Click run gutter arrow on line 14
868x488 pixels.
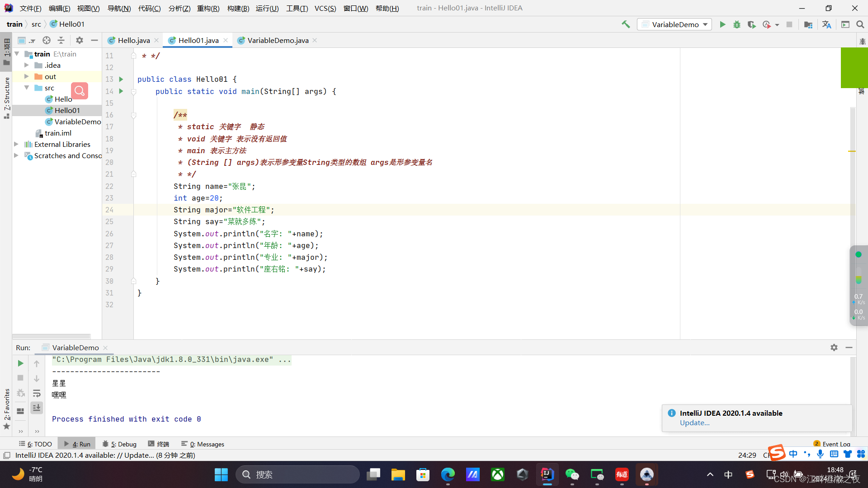coord(121,91)
